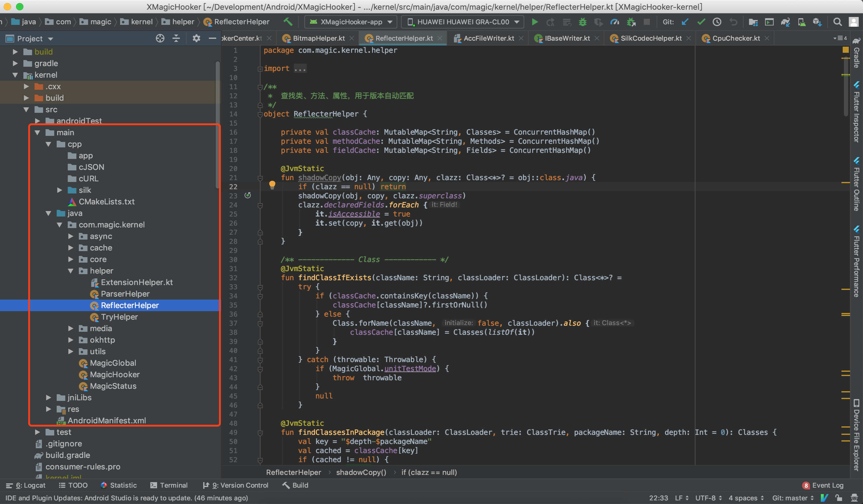Toggle the Event Log window
The width and height of the screenshot is (863, 504).
[823, 485]
